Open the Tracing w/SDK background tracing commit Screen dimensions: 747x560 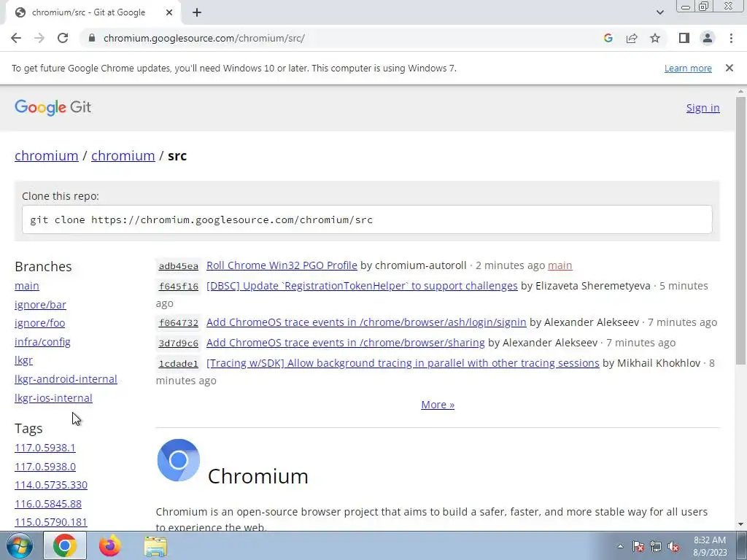pyautogui.click(x=403, y=363)
